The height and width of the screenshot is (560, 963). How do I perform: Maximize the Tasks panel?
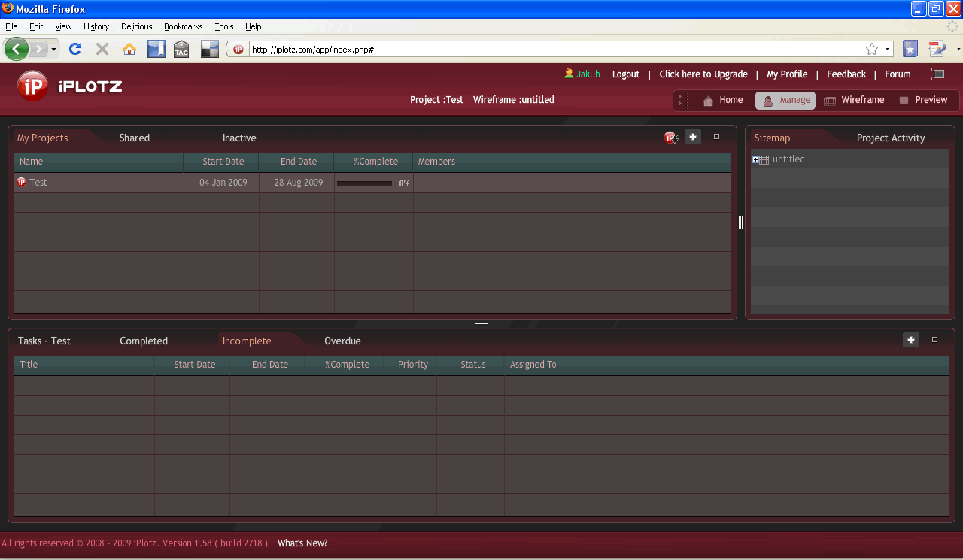tap(934, 340)
